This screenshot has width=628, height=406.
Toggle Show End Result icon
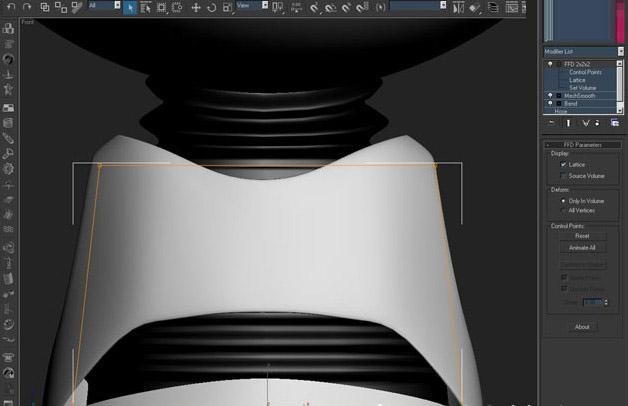click(568, 123)
